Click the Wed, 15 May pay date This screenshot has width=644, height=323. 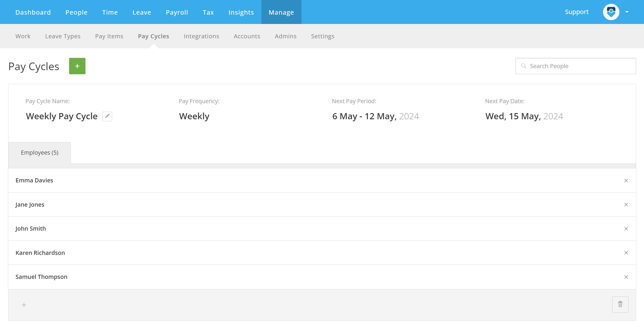tap(524, 116)
